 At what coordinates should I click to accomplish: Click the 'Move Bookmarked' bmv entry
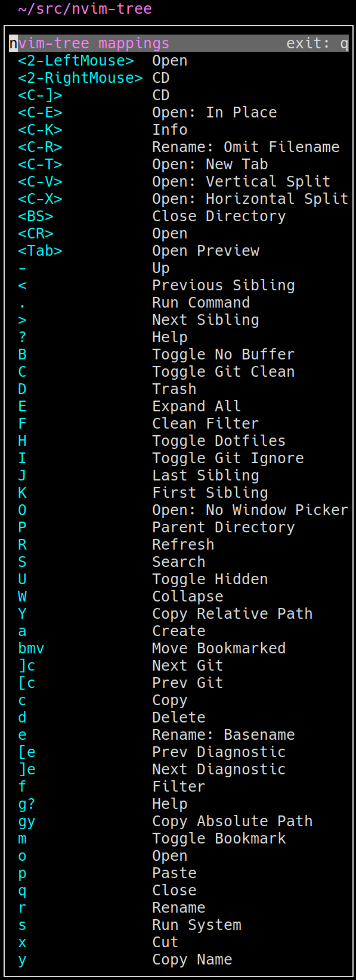click(179, 649)
